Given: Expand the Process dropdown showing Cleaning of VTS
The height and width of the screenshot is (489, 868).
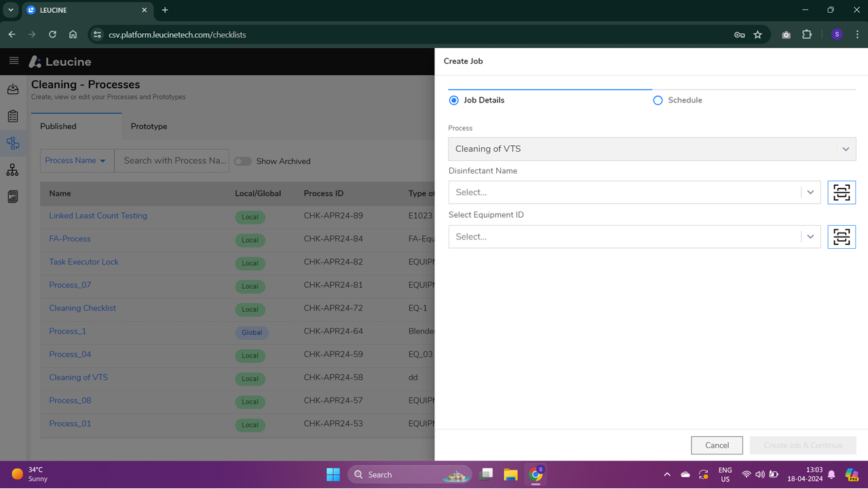Looking at the screenshot, I should point(652,149).
